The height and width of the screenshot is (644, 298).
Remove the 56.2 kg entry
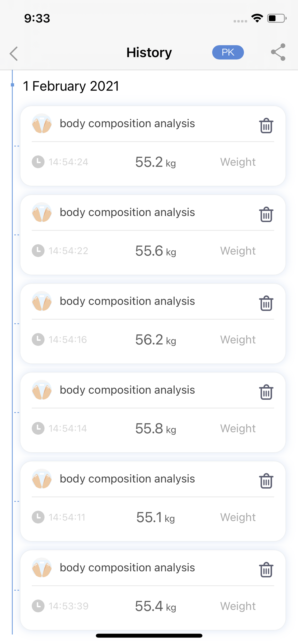[x=266, y=303]
